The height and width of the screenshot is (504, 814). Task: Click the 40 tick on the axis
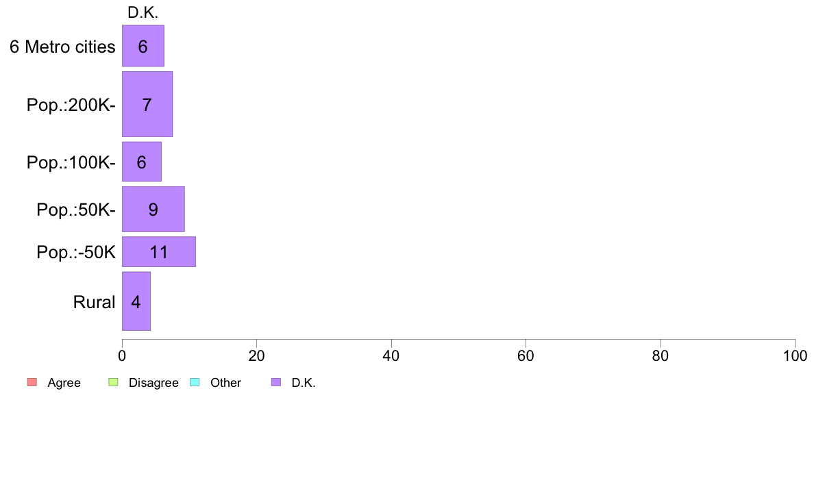click(391, 355)
